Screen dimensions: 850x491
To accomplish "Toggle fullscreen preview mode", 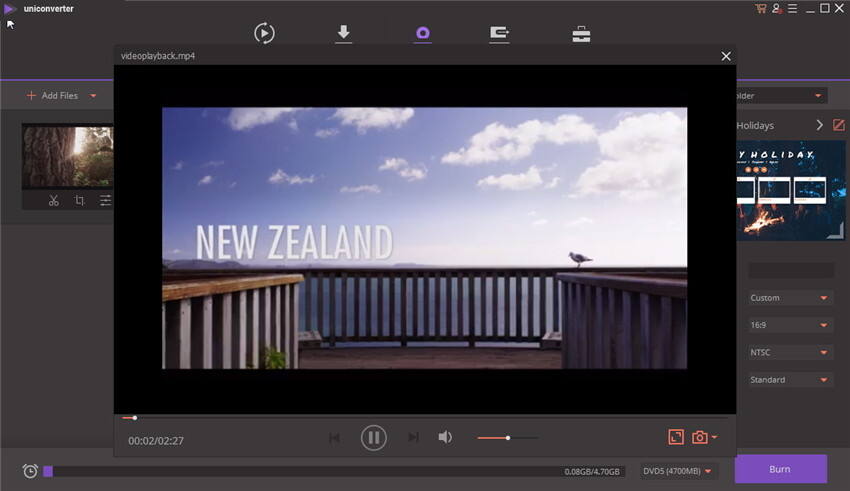I will click(x=676, y=437).
